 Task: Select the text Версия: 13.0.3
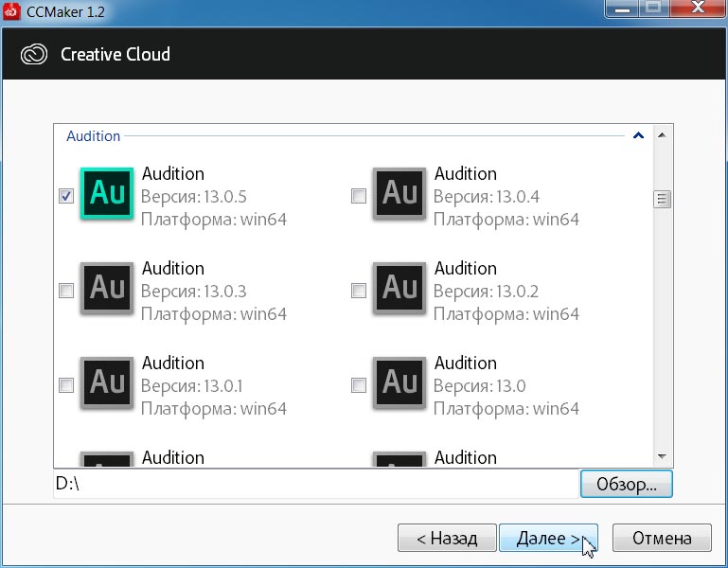tap(194, 292)
